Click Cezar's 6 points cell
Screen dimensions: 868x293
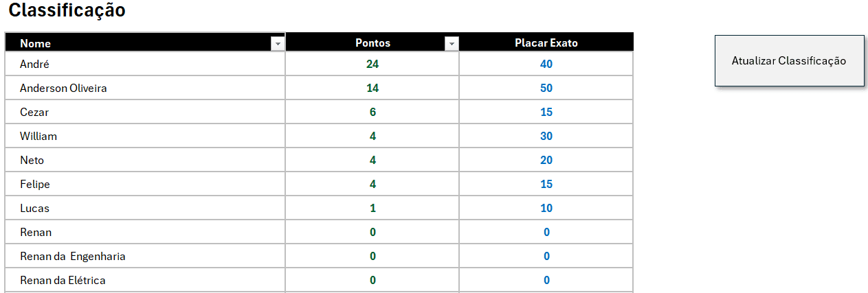(372, 112)
